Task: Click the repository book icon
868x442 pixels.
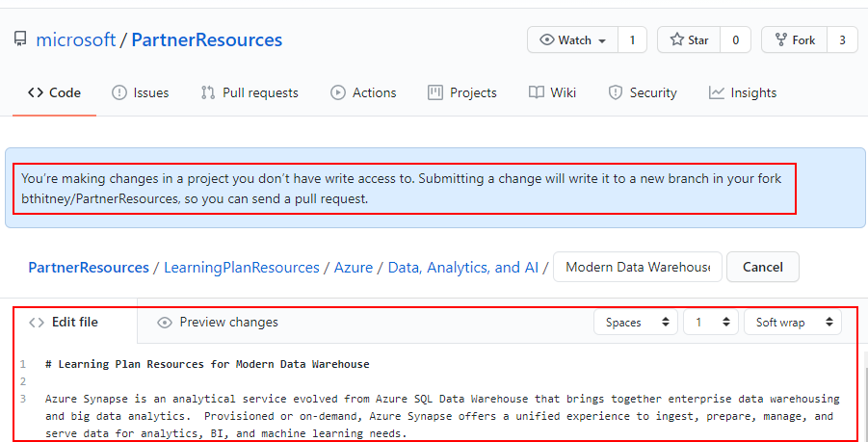Action: [x=20, y=39]
